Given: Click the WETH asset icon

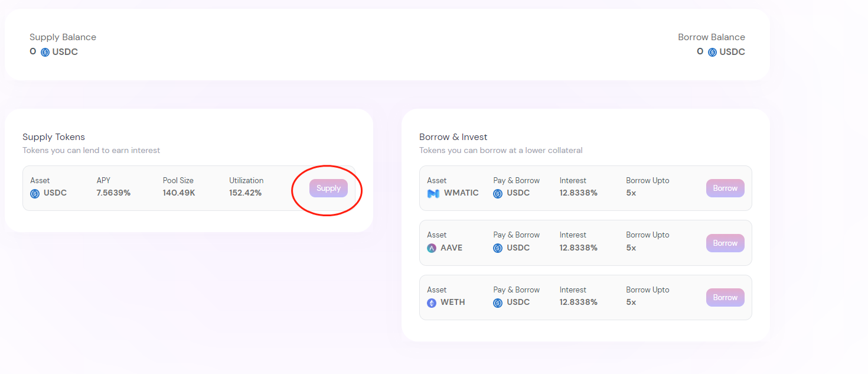Looking at the screenshot, I should (x=432, y=303).
